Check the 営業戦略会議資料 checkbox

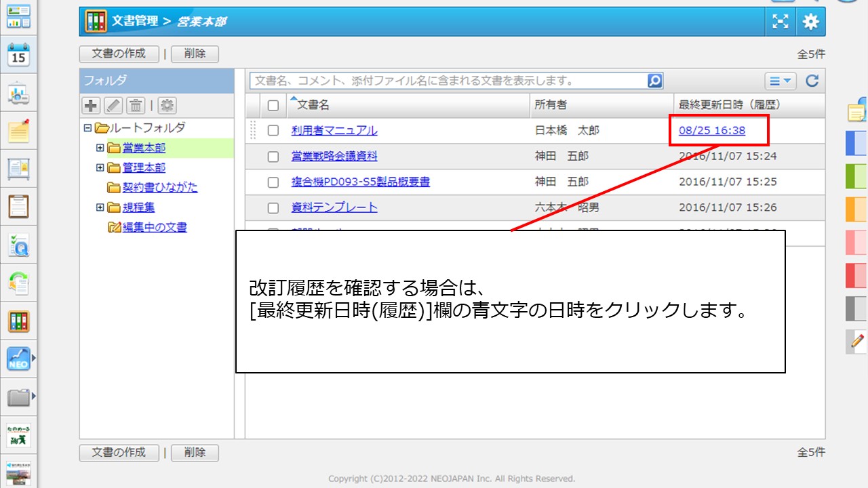(x=273, y=157)
